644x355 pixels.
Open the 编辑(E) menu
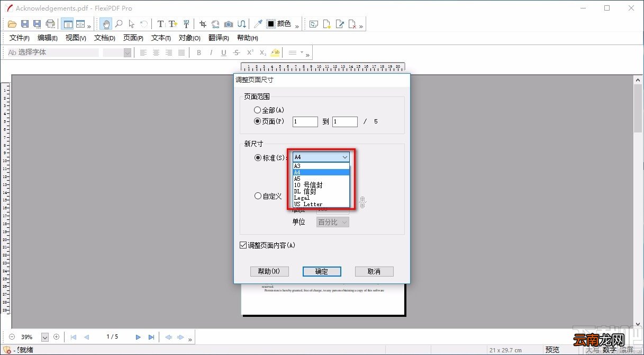48,38
